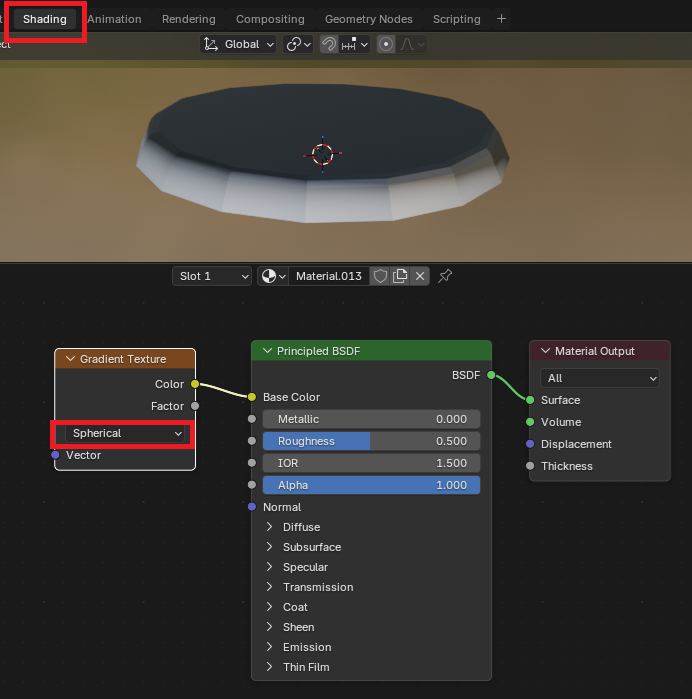692x699 pixels.
Task: Click the duplicate material icon
Action: point(400,276)
